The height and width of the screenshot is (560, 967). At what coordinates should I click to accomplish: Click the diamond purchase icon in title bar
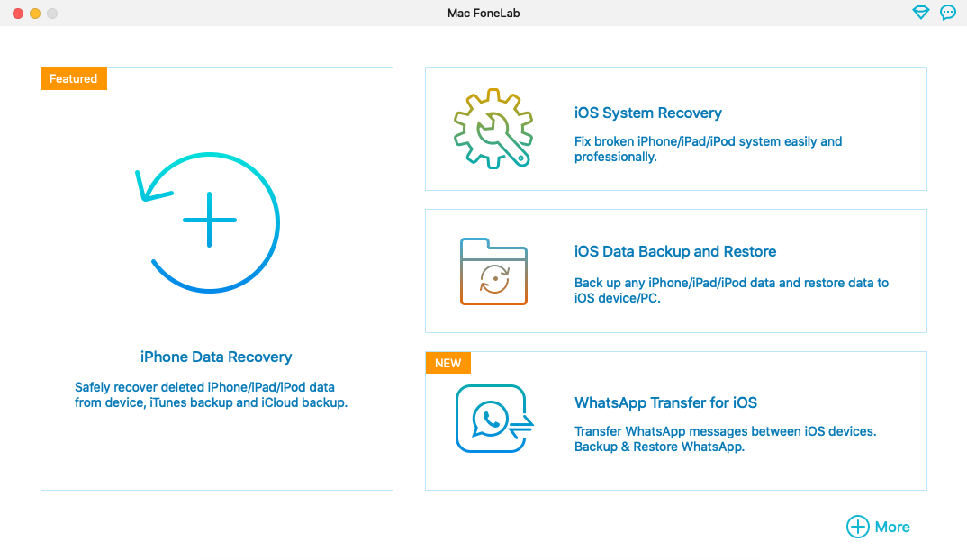[921, 13]
